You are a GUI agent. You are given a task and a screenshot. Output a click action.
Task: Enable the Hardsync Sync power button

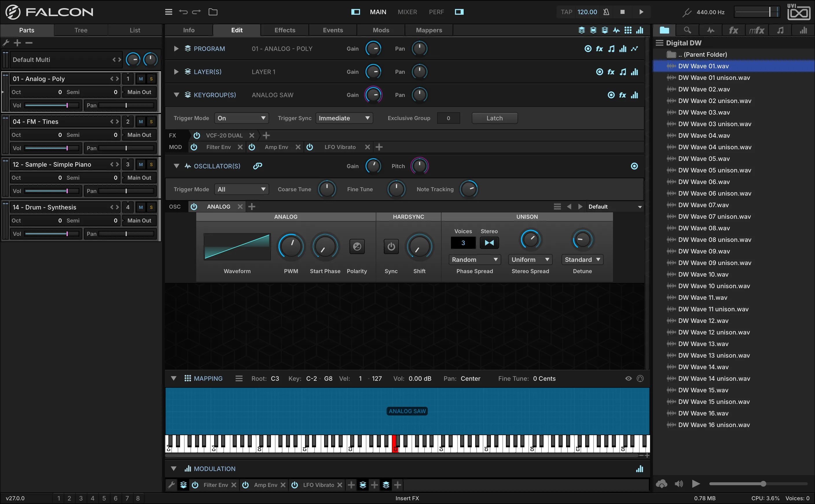[391, 246]
